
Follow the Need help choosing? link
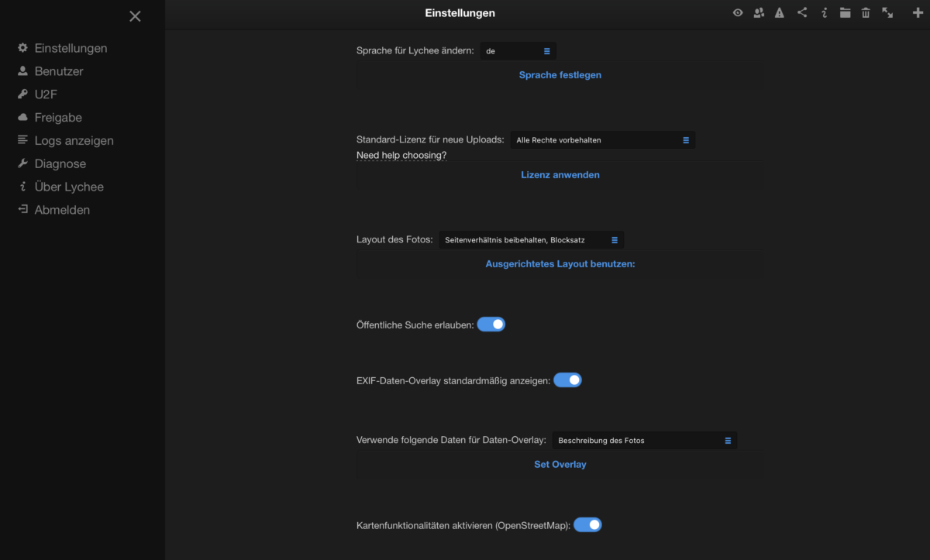click(x=401, y=155)
